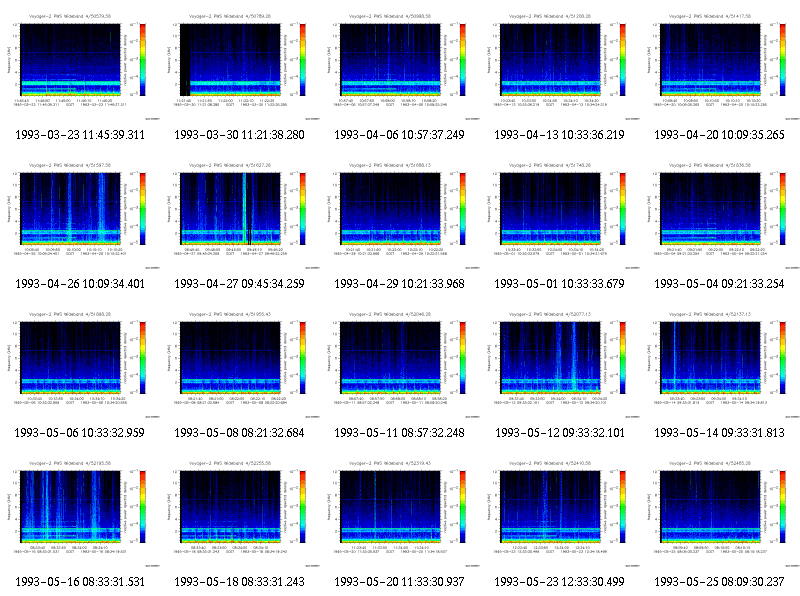Open the spectrogram thumbnail for 1993-04-26 10:09:34.401
The image size is (800, 596).
80,215
